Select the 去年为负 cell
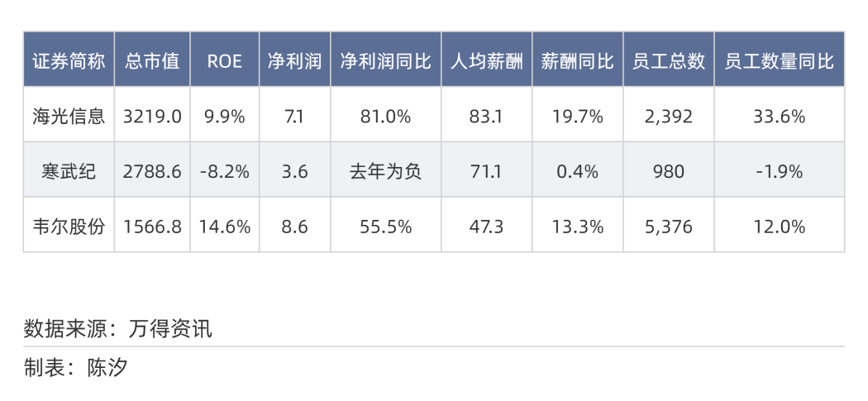The height and width of the screenshot is (401, 868). click(385, 171)
